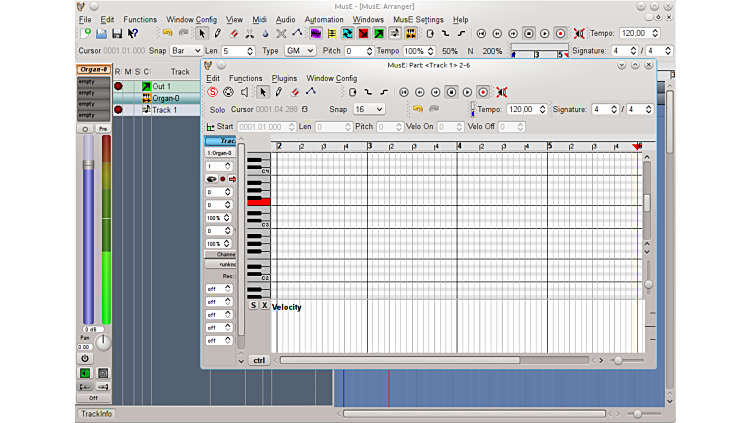Open the MusE Settings menu
Image resolution: width=752 pixels, height=423 pixels.
pos(418,19)
